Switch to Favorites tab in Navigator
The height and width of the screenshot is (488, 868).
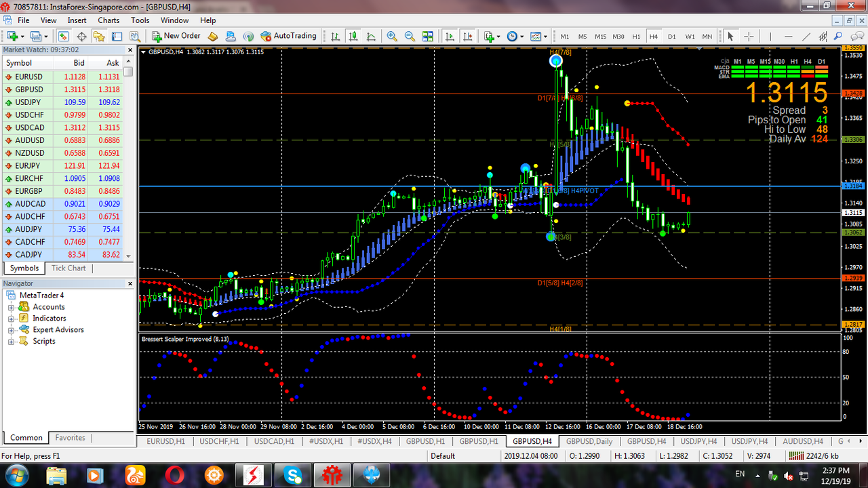click(x=70, y=438)
